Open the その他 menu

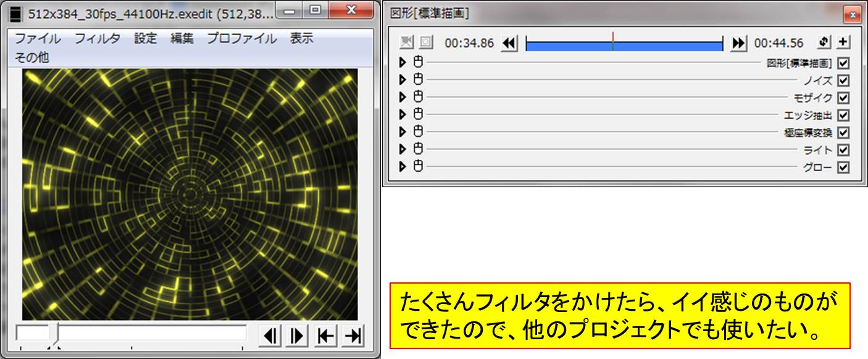coord(31,57)
